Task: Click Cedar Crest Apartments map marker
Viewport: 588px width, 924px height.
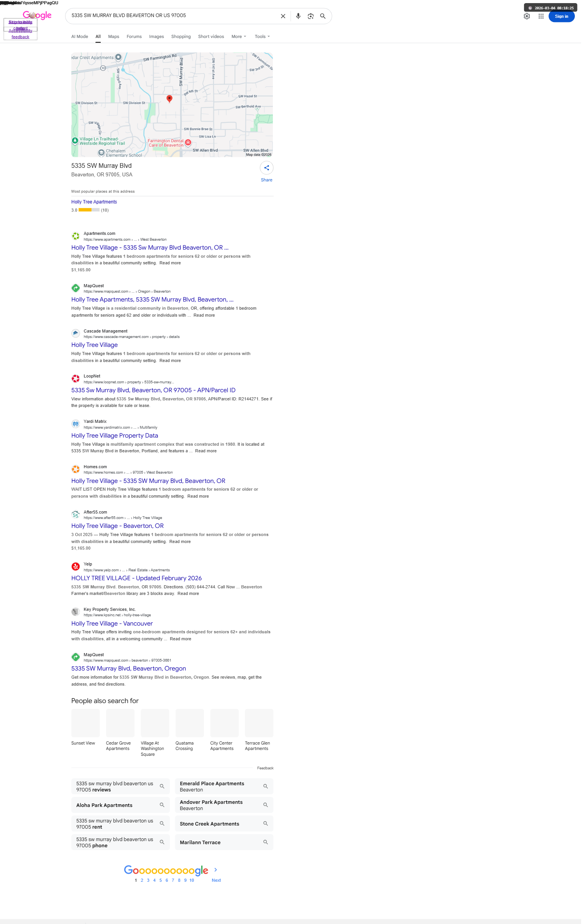Action: 118,57
